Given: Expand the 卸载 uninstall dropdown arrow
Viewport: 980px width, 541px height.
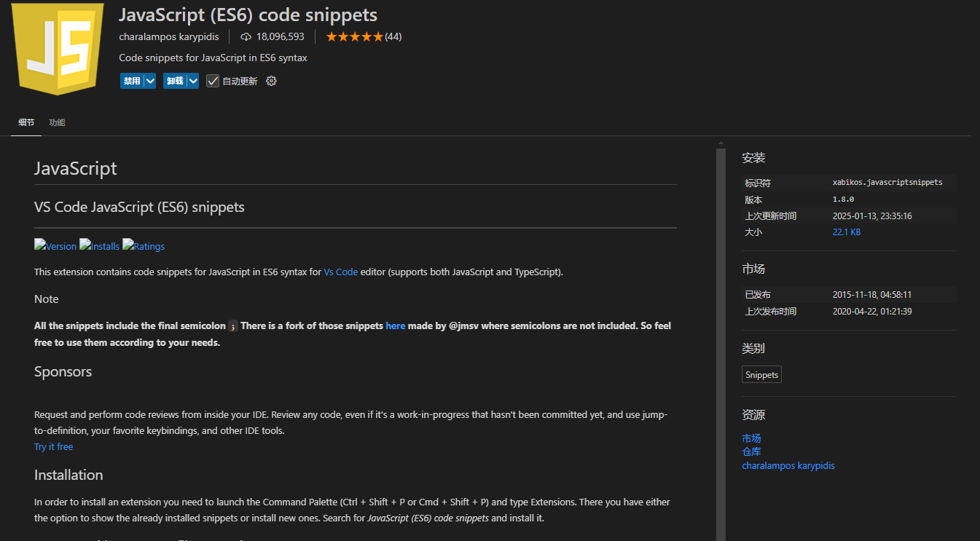Looking at the screenshot, I should 193,81.
